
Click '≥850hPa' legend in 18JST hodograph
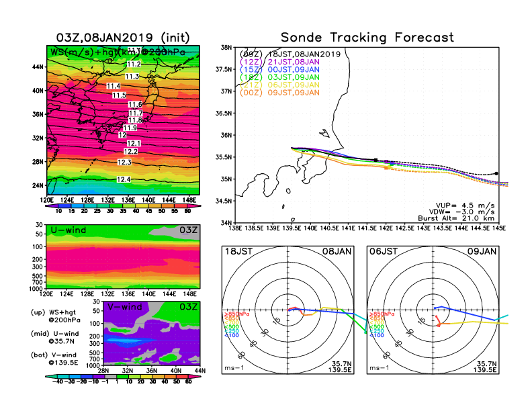(x=236, y=314)
